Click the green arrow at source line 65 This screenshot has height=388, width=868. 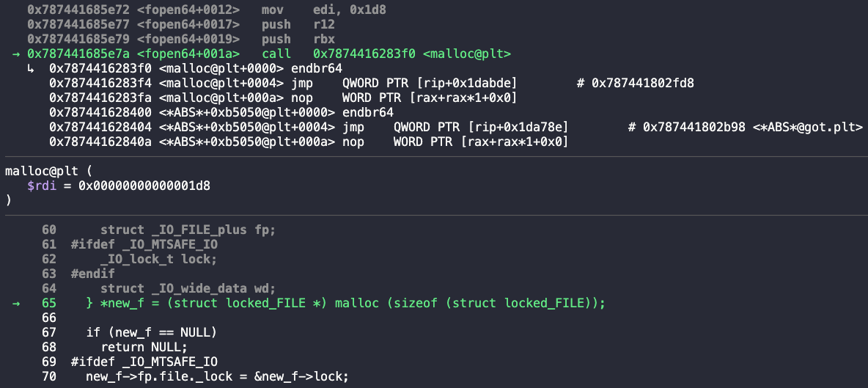point(15,304)
